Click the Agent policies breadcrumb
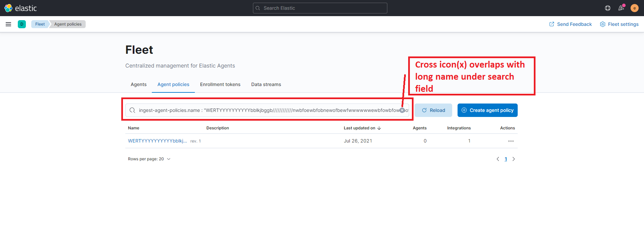644x245 pixels. (68, 24)
